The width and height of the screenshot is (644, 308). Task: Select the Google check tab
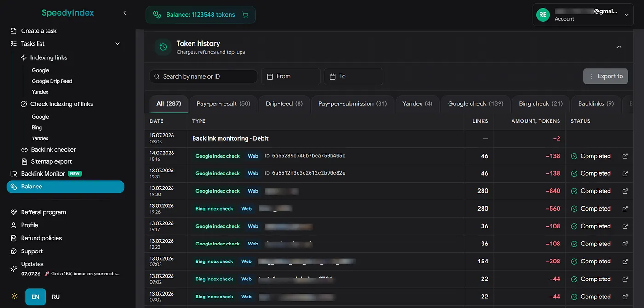pos(476,103)
